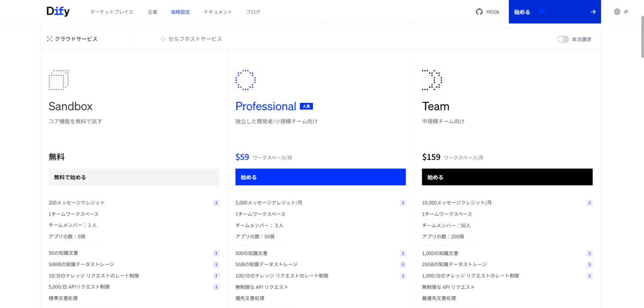This screenshot has height=308, width=644.
Task: Click 無制限な API リクエスト under Professional
Action: pos(262,287)
